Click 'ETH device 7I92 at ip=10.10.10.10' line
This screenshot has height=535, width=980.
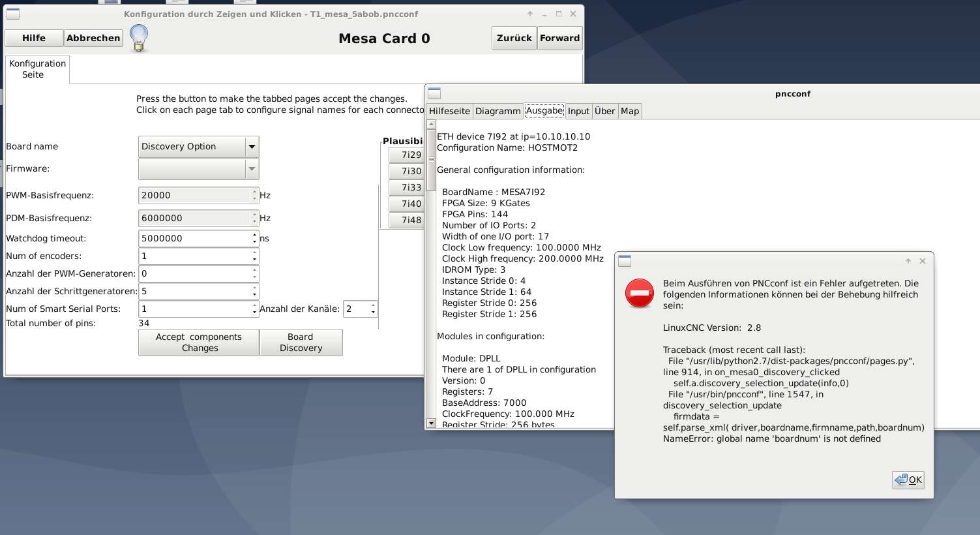click(513, 136)
